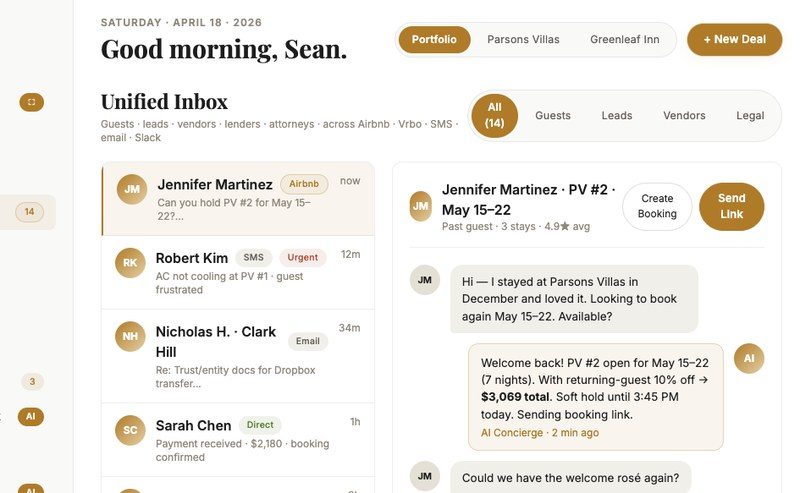Image resolution: width=800 pixels, height=493 pixels.
Task: Click 'Could we have the welcome rosé again?' message
Action: (570, 478)
